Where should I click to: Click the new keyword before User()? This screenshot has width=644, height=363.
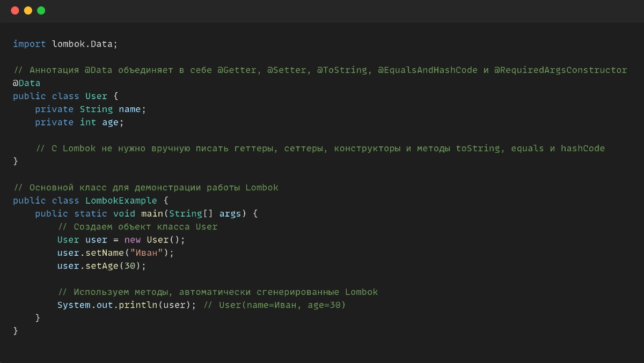(133, 240)
